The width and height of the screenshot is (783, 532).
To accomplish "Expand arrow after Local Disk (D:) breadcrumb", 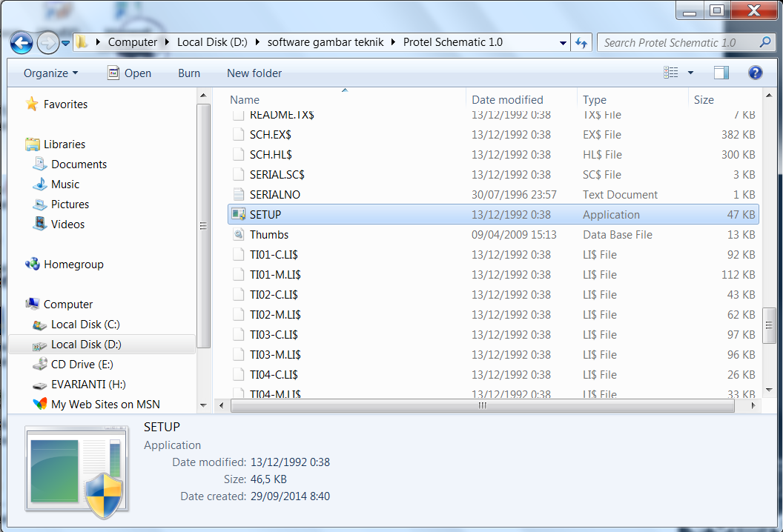I will (x=257, y=42).
